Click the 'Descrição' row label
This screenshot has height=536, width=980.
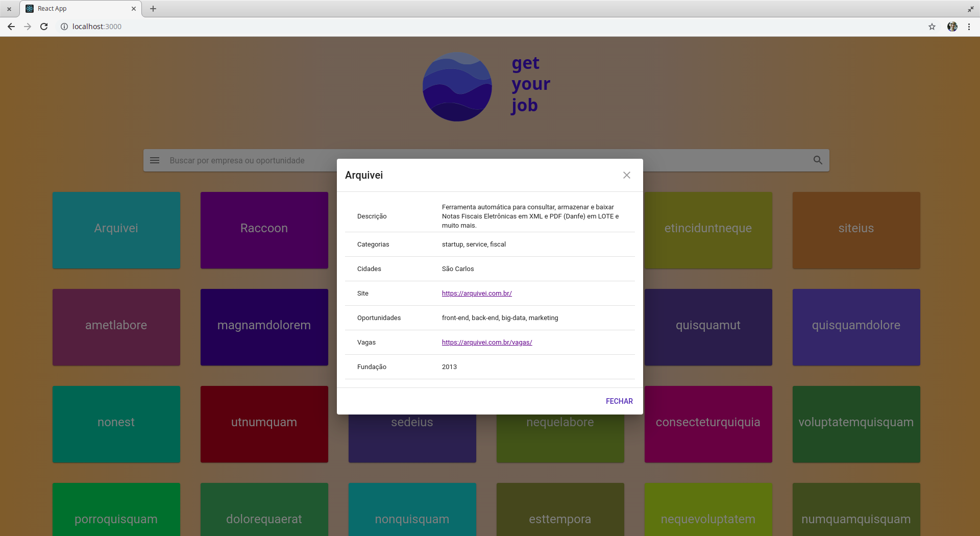click(x=372, y=216)
